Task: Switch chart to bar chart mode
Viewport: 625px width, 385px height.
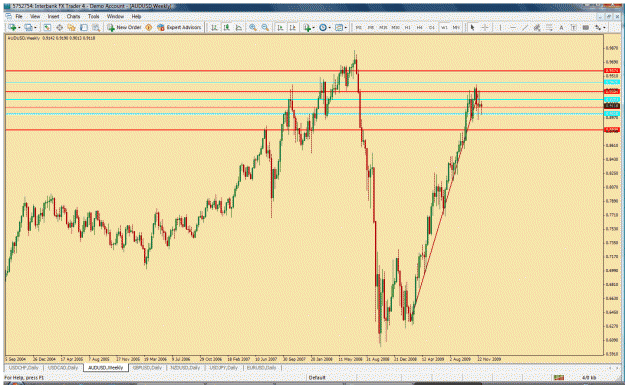Action: [214, 28]
